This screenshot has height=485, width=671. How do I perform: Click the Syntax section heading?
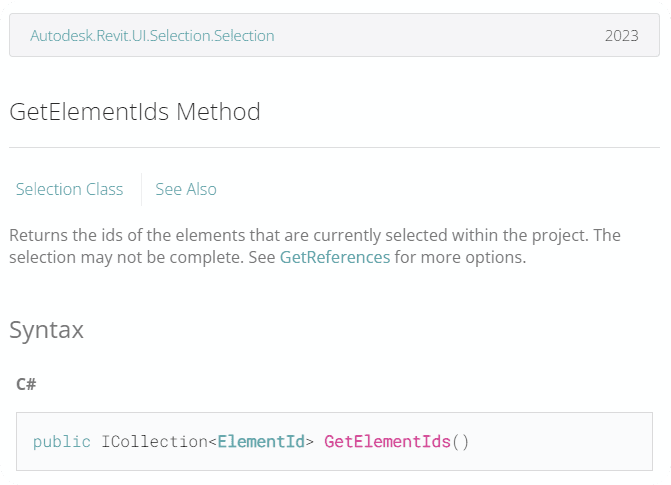coord(46,330)
